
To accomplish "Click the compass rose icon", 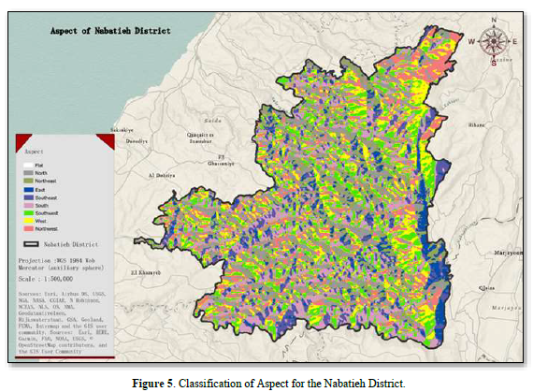I will pyautogui.click(x=494, y=41).
